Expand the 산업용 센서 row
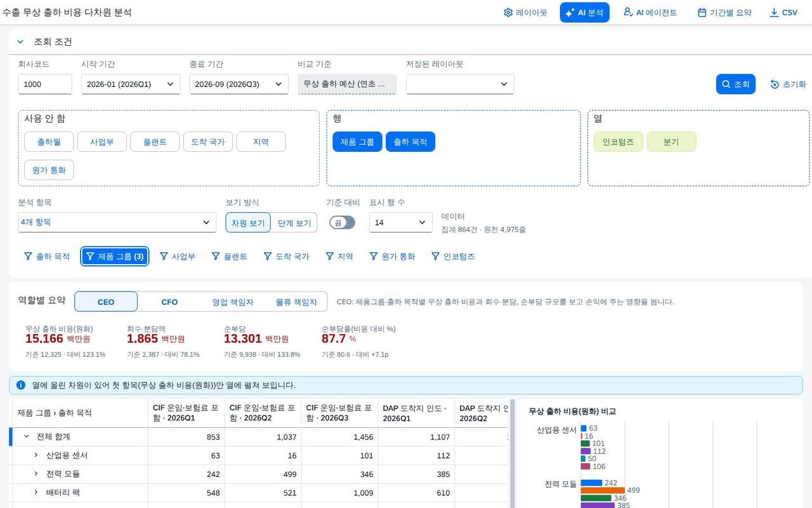This screenshot has height=508, width=812. pos(36,455)
